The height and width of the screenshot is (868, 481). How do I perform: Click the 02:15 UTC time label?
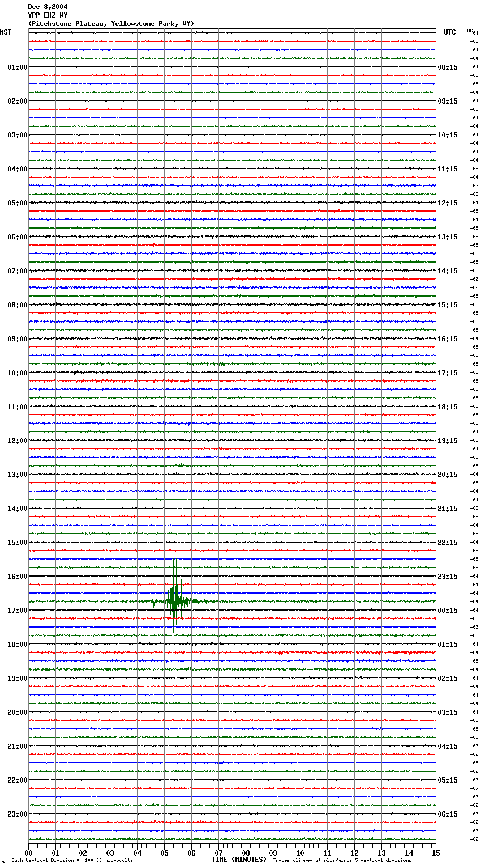[448, 678]
